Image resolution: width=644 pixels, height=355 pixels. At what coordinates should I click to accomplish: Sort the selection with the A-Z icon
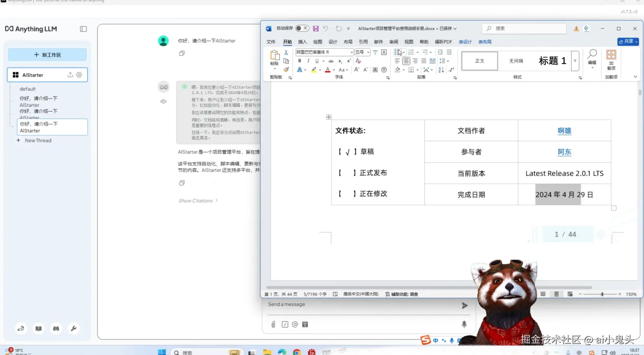(441, 70)
